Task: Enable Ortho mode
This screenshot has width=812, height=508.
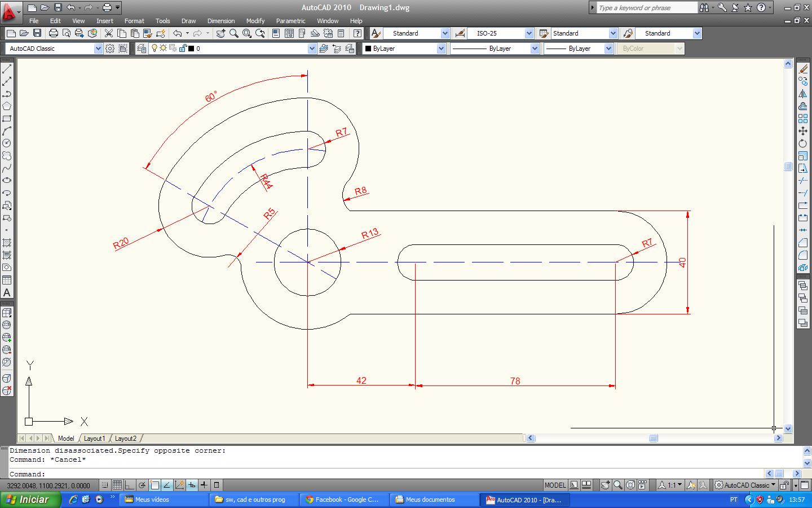Action: coord(130,485)
